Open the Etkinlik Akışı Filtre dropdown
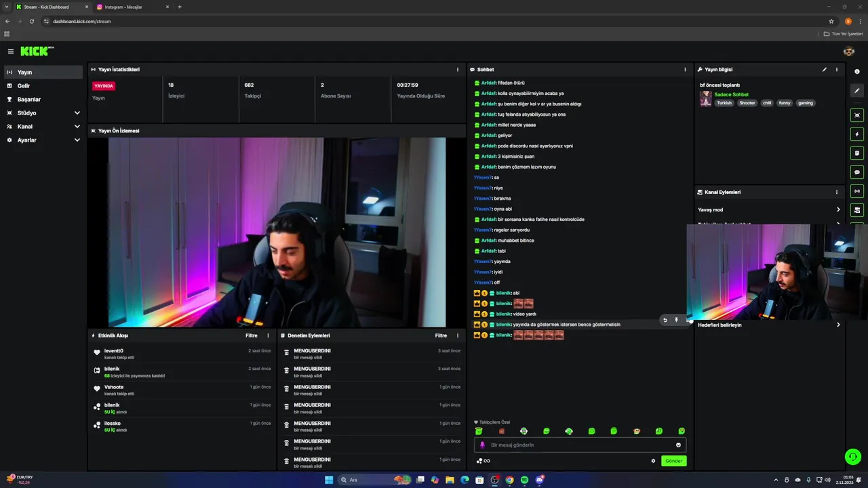868x488 pixels. point(252,335)
